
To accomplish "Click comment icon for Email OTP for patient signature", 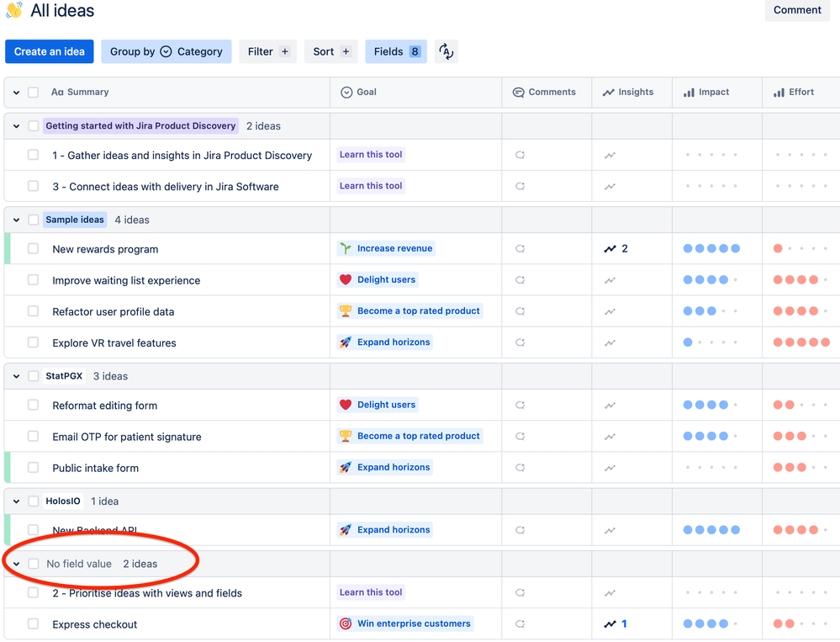I will pos(520,436).
